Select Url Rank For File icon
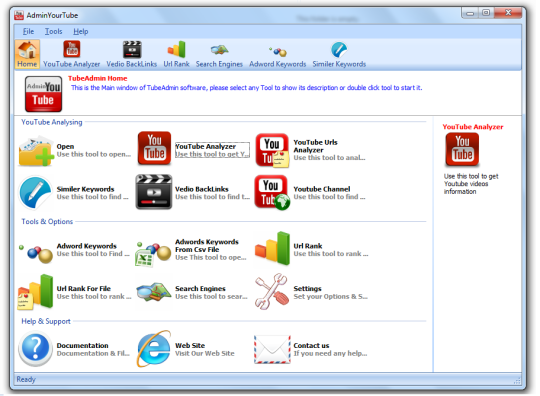 [x=35, y=292]
